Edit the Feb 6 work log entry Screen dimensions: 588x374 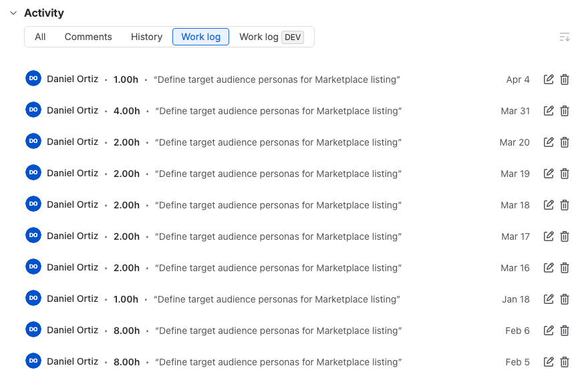(549, 331)
